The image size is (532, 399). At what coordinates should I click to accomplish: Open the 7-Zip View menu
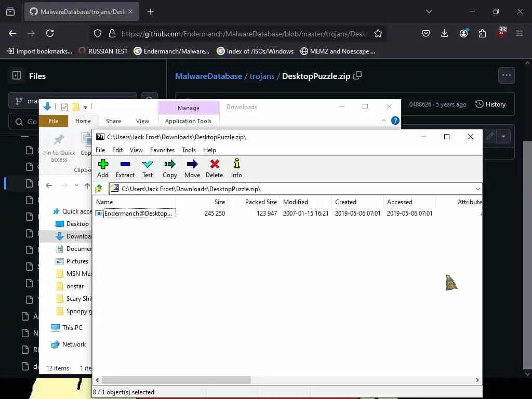click(x=136, y=150)
